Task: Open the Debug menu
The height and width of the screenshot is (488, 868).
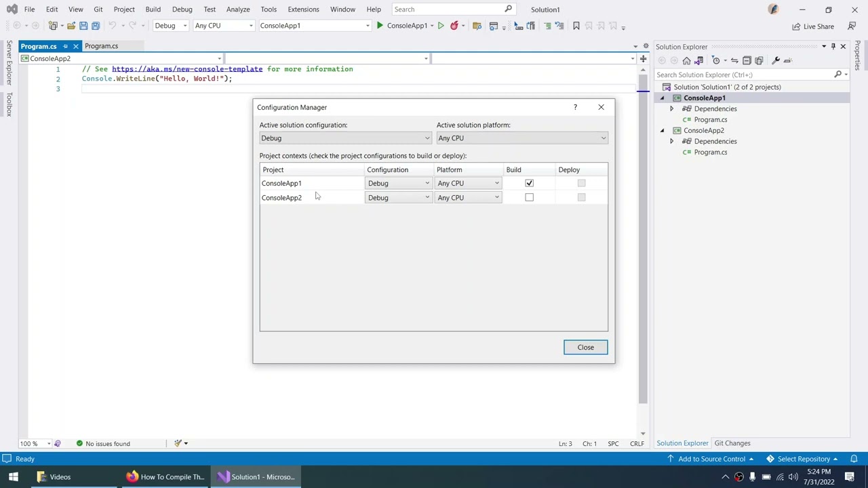Action: pos(182,9)
